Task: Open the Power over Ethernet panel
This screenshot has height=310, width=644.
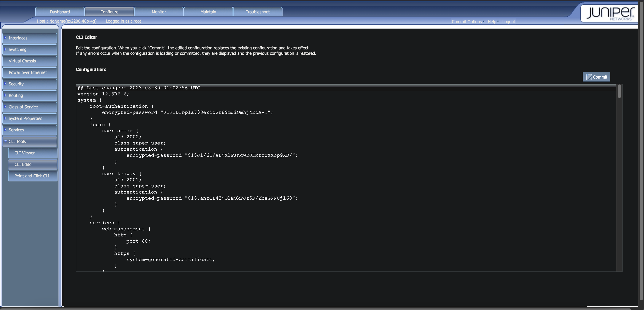Action: pyautogui.click(x=27, y=72)
